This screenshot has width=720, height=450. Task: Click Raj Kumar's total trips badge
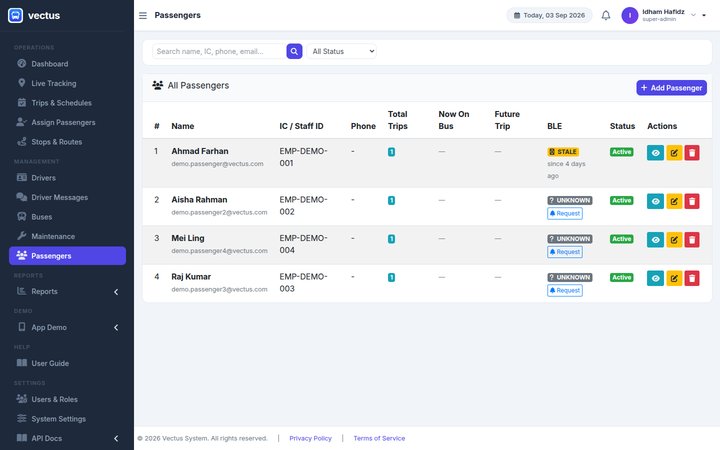tap(391, 277)
